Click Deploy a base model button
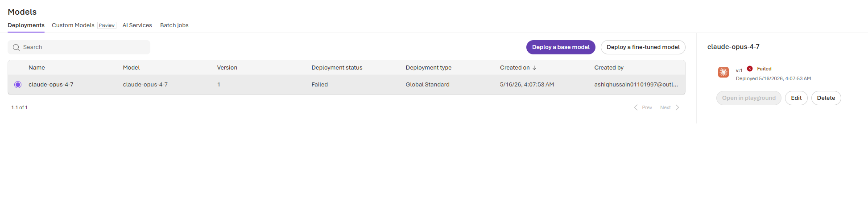The height and width of the screenshot is (201, 868). point(561,47)
